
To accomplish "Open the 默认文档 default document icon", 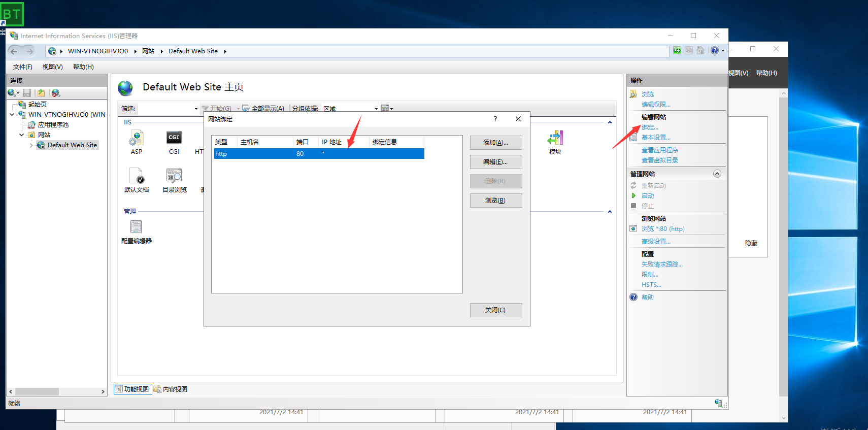I will click(x=137, y=176).
